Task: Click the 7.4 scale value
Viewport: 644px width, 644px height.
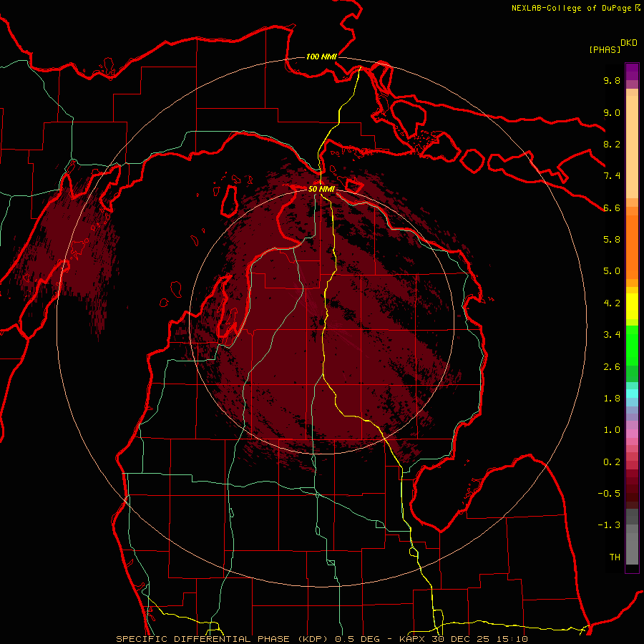Action: point(612,176)
